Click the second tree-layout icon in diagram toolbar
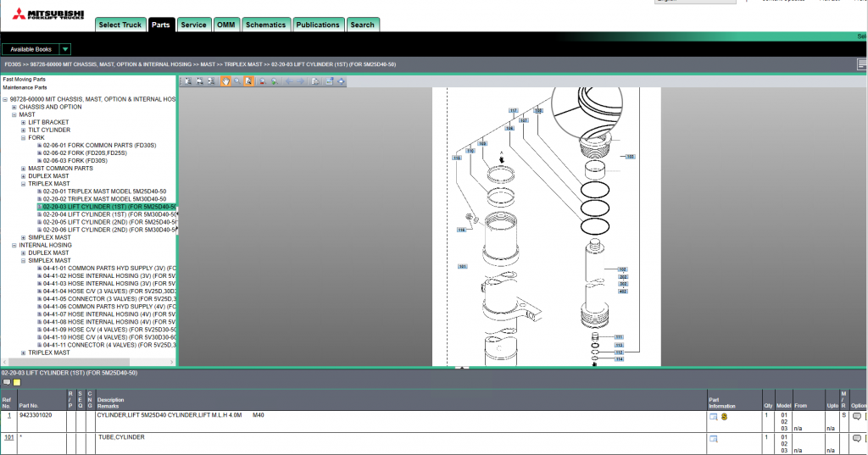 (x=200, y=81)
